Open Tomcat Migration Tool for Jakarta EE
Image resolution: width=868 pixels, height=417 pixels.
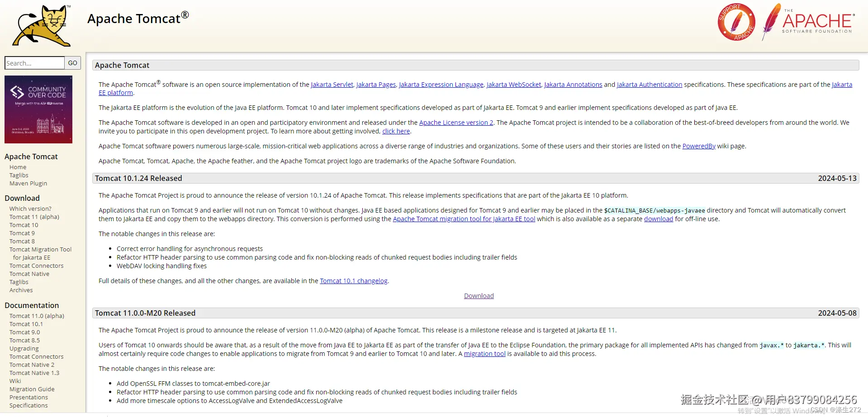(40, 253)
